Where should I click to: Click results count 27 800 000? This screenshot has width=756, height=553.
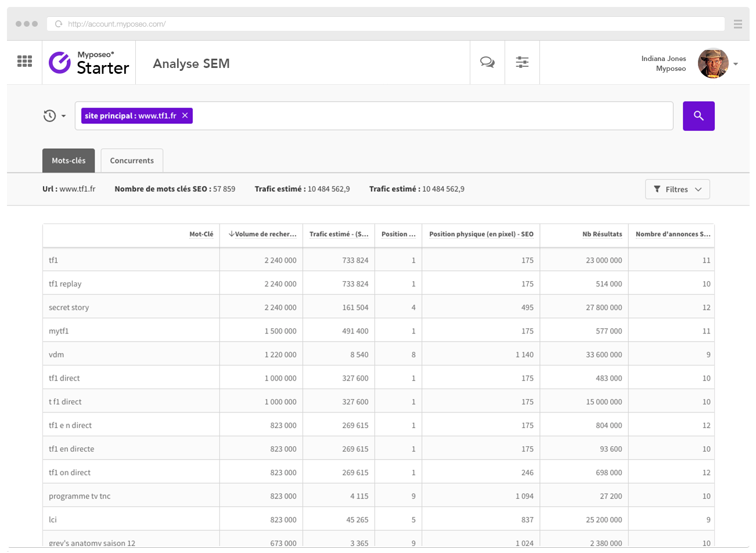pos(604,307)
